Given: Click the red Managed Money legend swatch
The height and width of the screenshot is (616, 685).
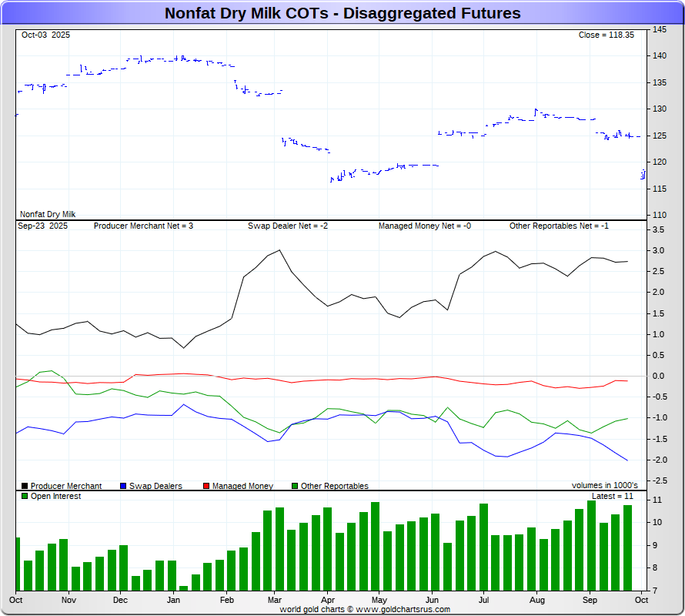Looking at the screenshot, I should (206, 486).
